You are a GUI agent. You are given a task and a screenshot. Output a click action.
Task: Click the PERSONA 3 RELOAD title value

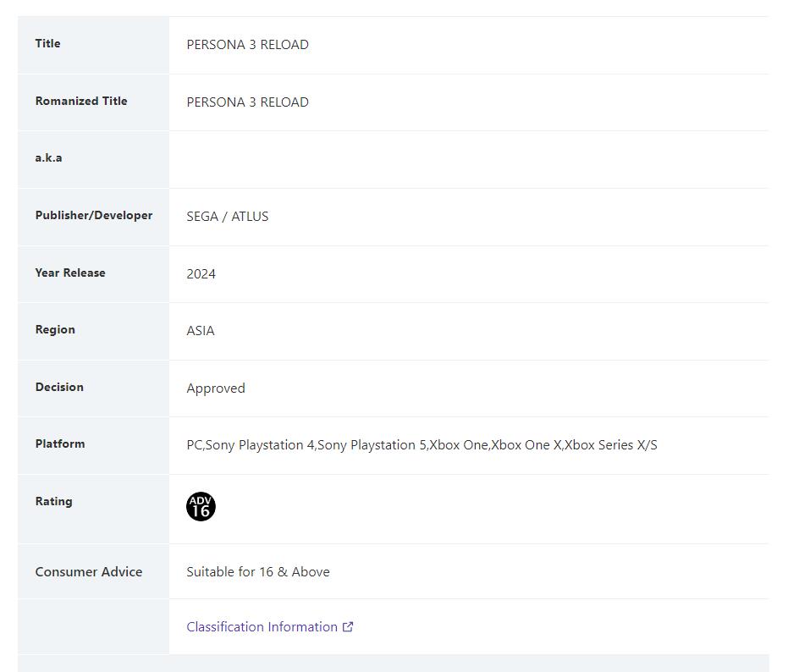247,45
